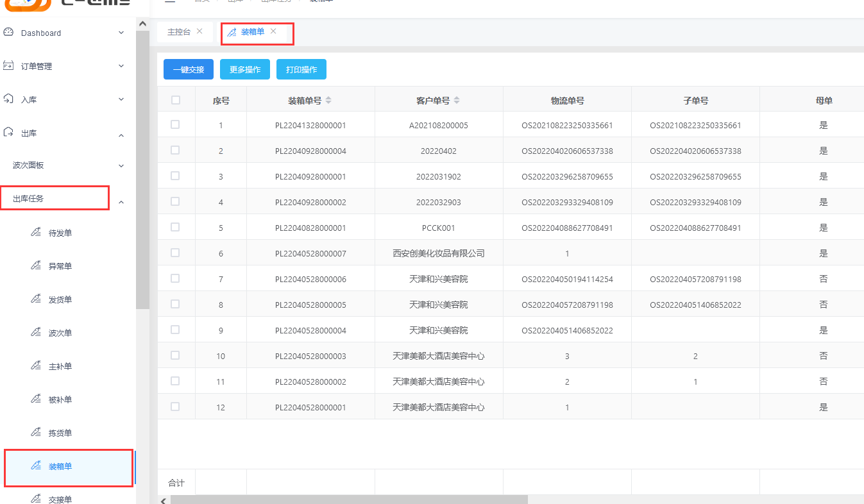Click packing number PL22040528000002
The width and height of the screenshot is (864, 504).
310,382
